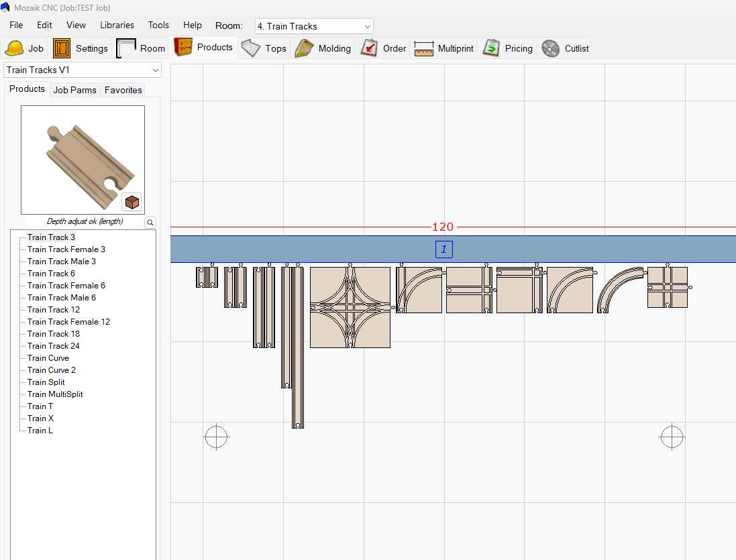
Task: Select Train Curve 2 in the list
Action: point(52,370)
